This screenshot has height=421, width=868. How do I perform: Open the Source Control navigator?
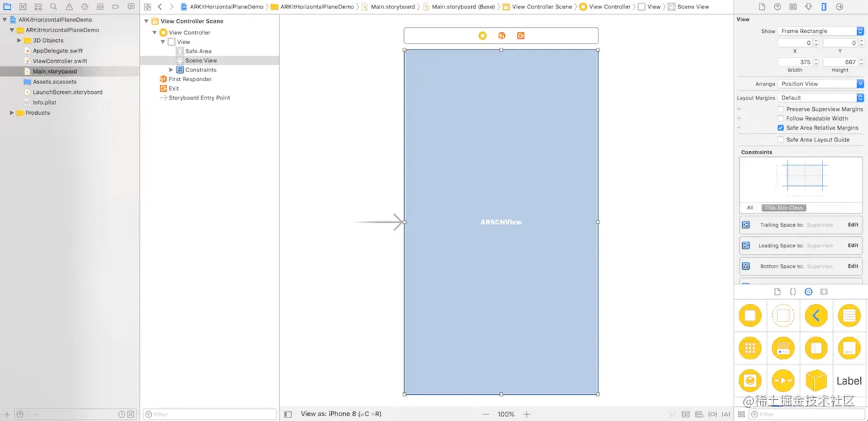22,6
